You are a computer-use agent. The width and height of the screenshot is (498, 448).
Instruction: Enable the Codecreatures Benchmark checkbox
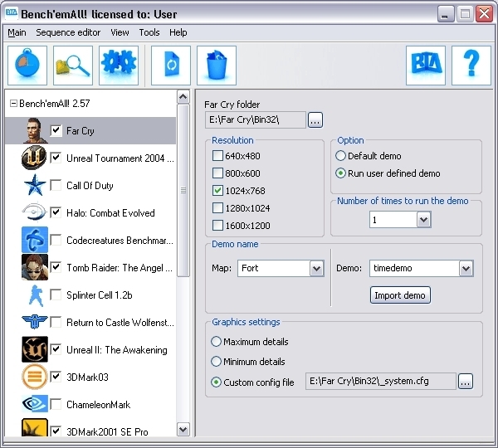pos(56,240)
